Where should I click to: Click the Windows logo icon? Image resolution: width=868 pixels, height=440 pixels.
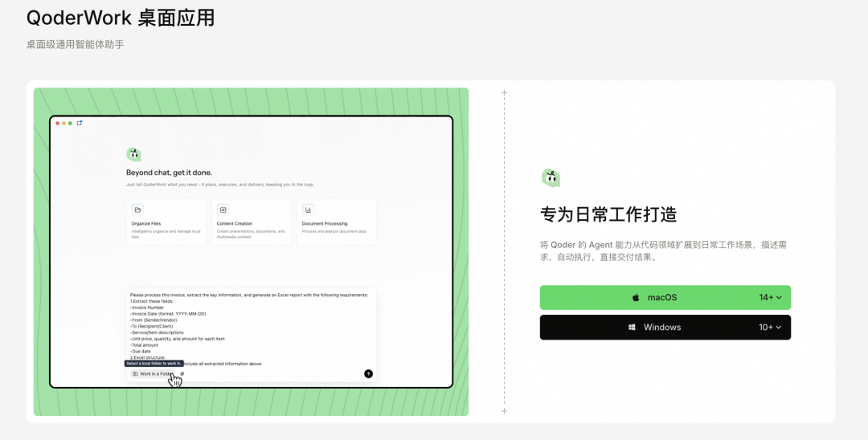tap(632, 328)
